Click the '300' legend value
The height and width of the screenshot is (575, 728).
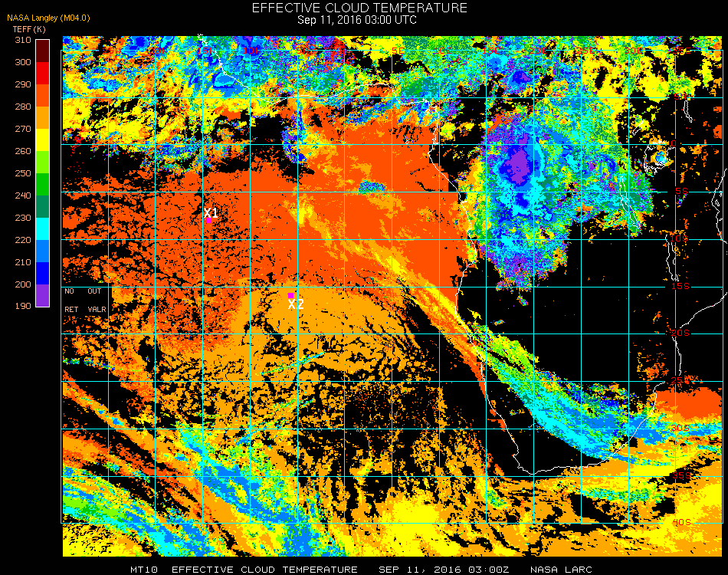(x=23, y=62)
